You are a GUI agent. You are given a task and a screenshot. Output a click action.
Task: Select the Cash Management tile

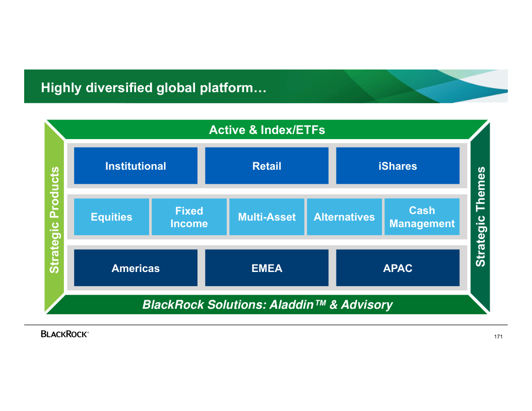point(422,217)
